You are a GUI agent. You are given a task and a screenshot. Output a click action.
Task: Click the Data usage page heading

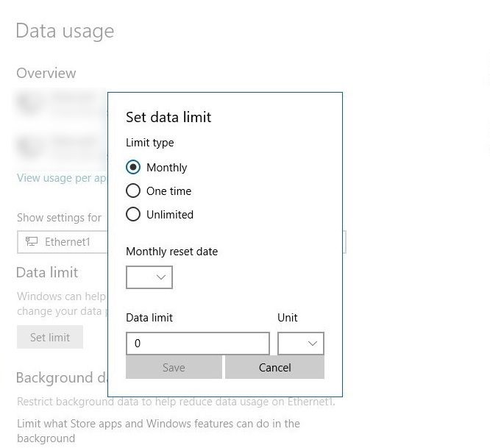pos(65,31)
